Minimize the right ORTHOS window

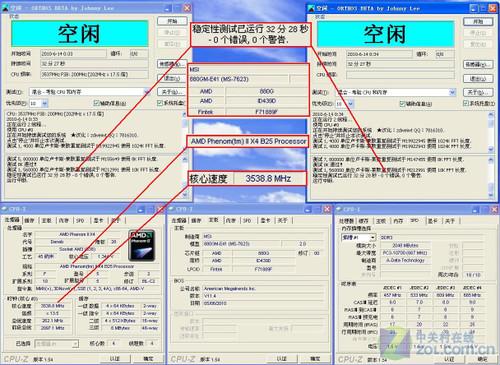(x=474, y=8)
